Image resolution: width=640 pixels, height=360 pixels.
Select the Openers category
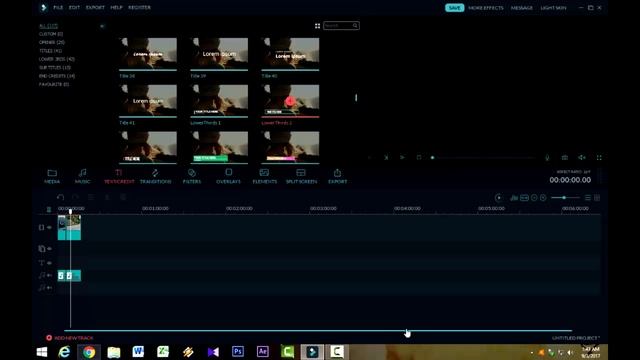pyautogui.click(x=51, y=42)
